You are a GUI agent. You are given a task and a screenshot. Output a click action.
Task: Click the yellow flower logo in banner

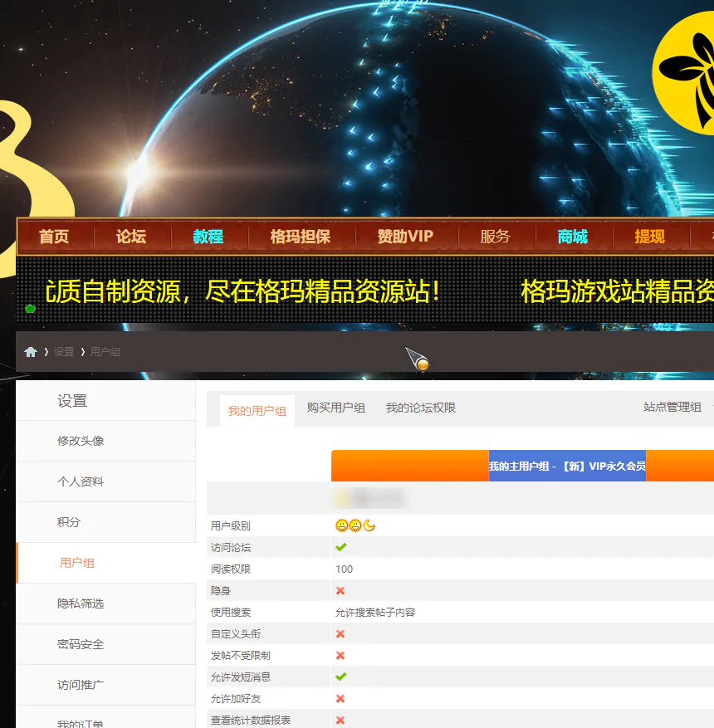point(683,73)
